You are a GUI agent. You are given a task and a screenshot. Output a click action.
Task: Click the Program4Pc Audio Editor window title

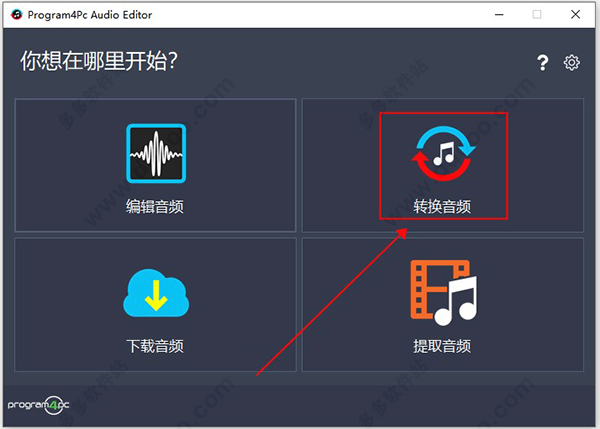(90, 15)
